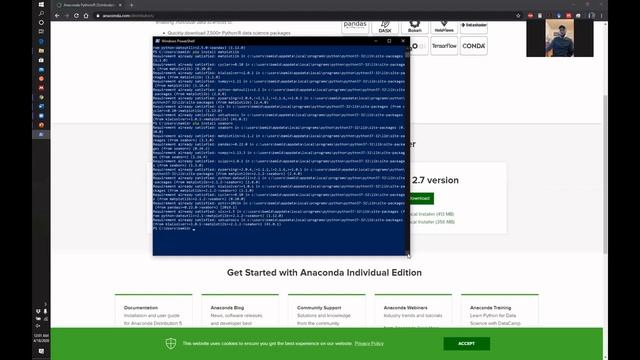The height and width of the screenshot is (360, 640).
Task: Go back in the browser
Action: (x=57, y=16)
